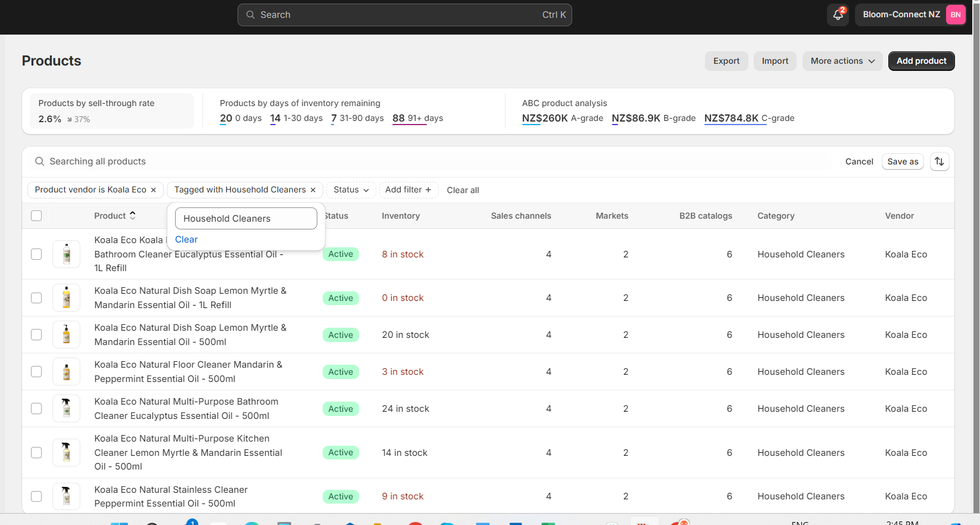Open Koala Eco Natural Stainless Cleaner product
Image resolution: width=980 pixels, height=525 pixels.
click(171, 496)
